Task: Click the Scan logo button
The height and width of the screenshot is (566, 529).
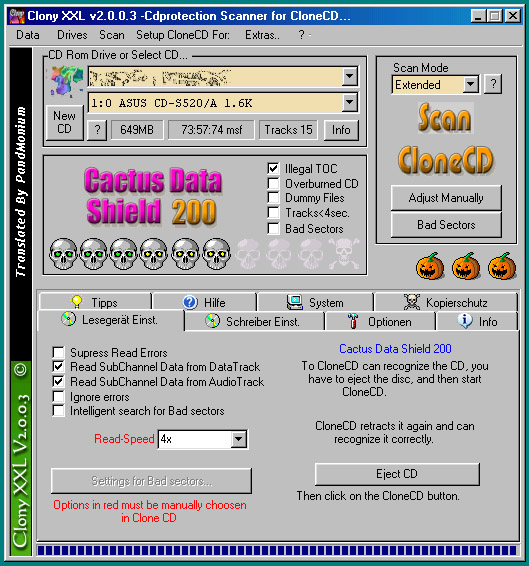Action: (x=446, y=118)
